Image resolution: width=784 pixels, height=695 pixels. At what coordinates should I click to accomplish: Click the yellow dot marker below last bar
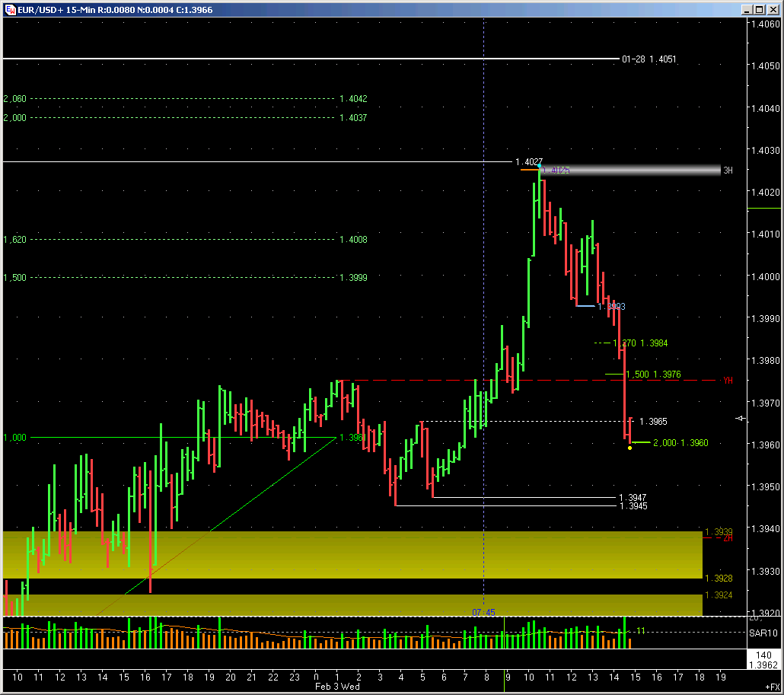coord(629,448)
